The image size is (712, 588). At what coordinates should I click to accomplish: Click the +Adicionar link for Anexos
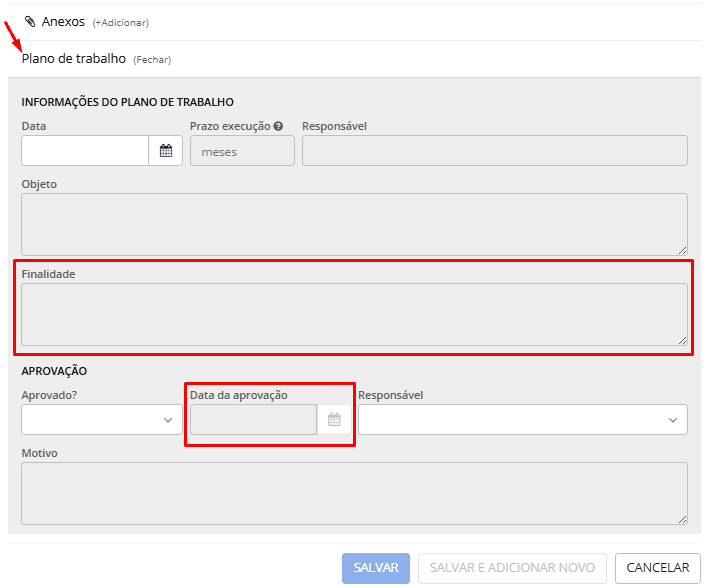coord(120,22)
